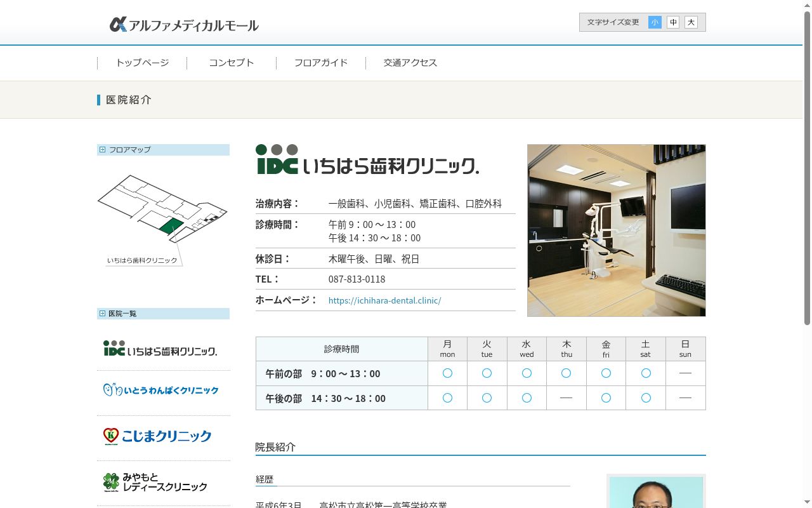Click the 月 mon column header
The width and height of the screenshot is (812, 508).
[448, 349]
